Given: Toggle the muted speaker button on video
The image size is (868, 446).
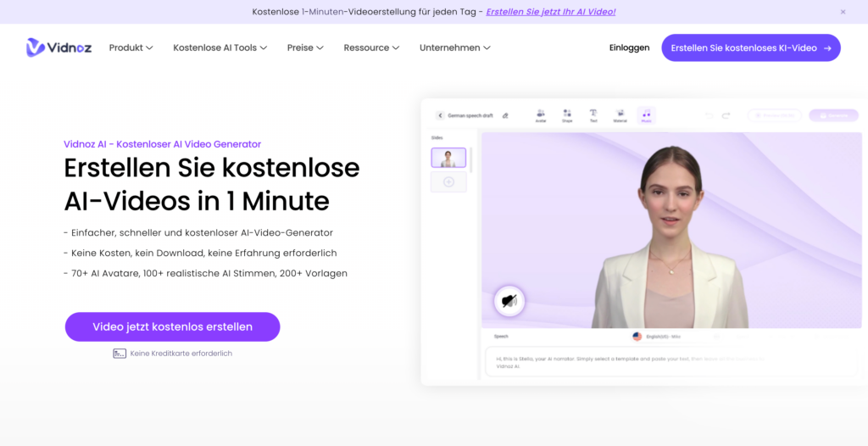Looking at the screenshot, I should [509, 301].
